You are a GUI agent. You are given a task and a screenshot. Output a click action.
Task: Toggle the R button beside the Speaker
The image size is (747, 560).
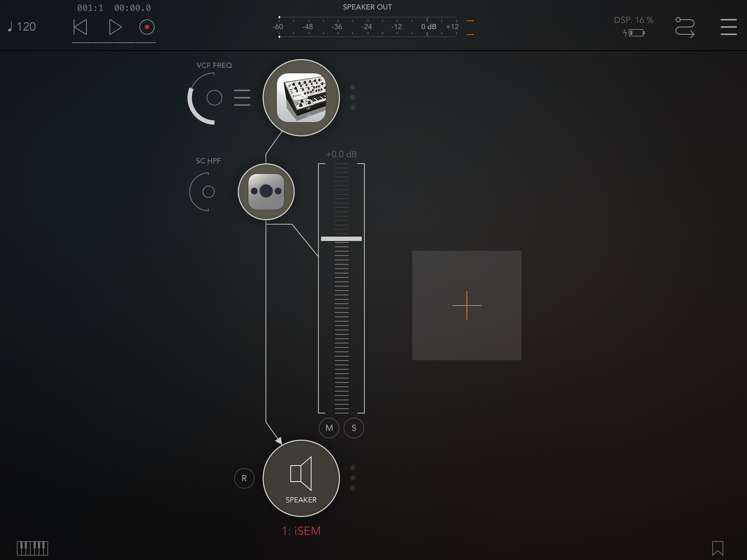coord(244,478)
